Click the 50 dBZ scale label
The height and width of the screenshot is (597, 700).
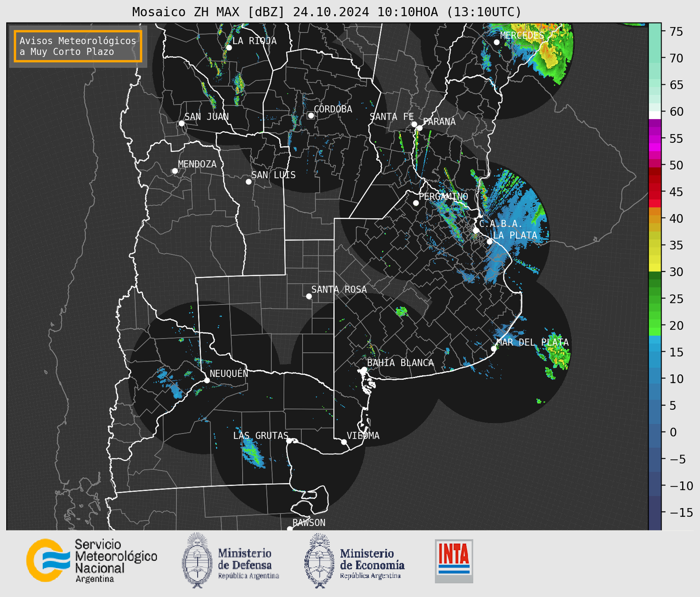click(x=676, y=165)
